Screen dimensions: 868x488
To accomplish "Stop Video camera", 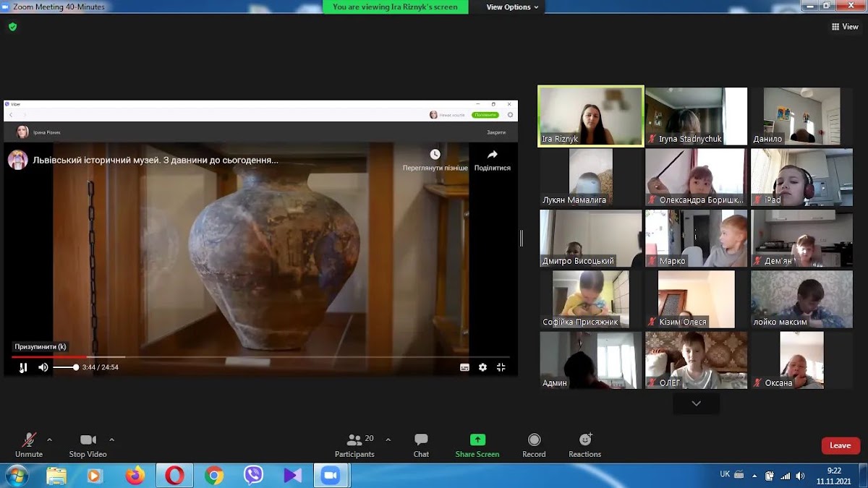I will (x=88, y=445).
